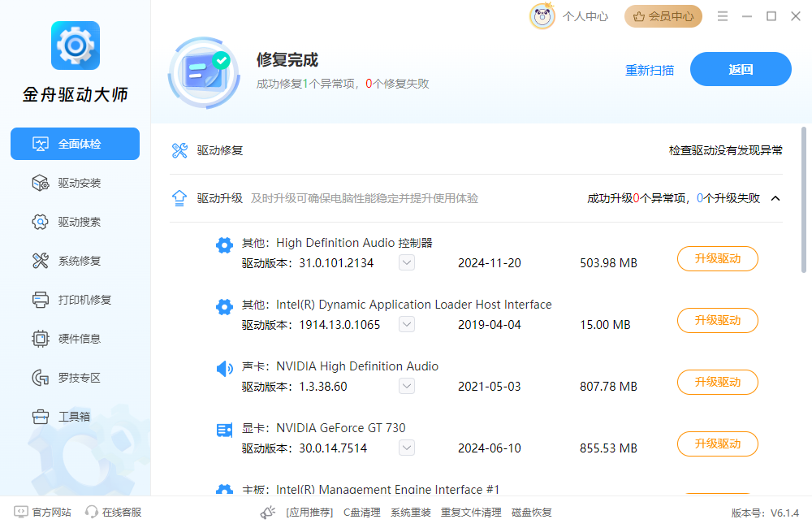Click the graphics card icon for GeForce GT 730
This screenshot has height=528, width=812.
point(224,430)
